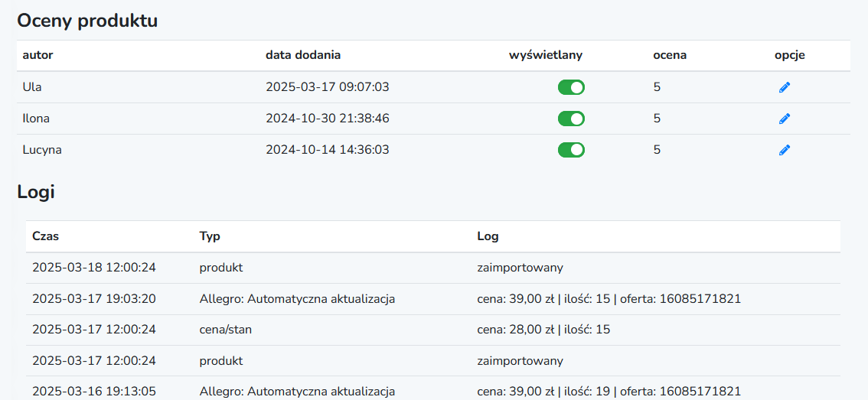Select the author name Ula
This screenshot has width=868, height=400.
(x=32, y=87)
